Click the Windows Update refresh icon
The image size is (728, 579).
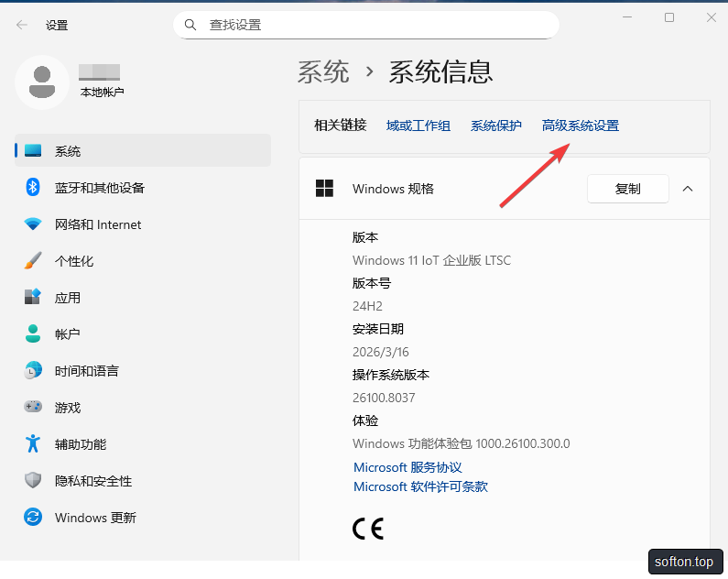point(33,517)
